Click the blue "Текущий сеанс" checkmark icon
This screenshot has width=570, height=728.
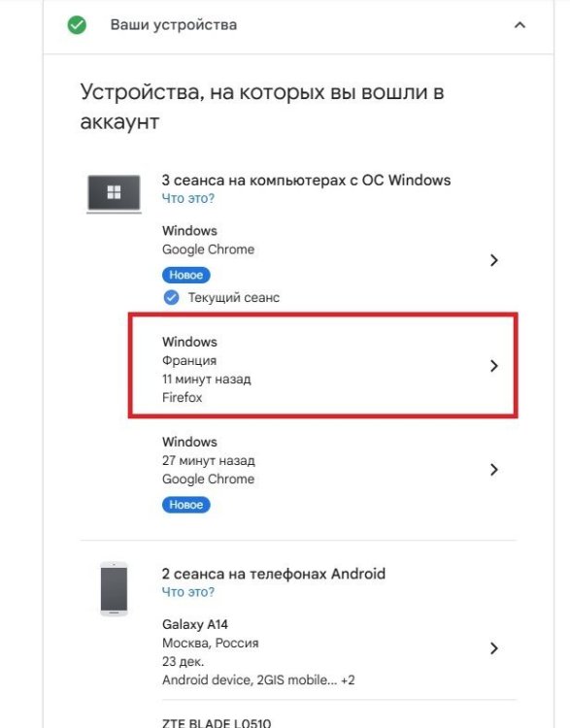coord(171,297)
